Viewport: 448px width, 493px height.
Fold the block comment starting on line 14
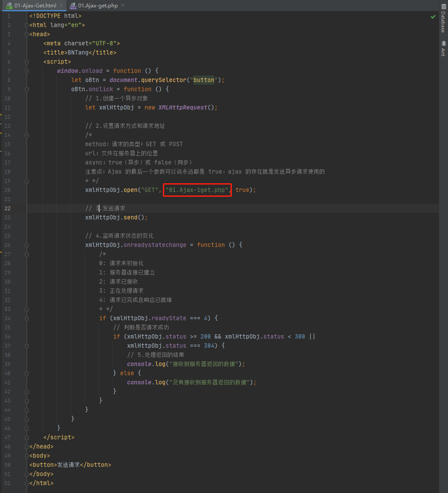[27, 135]
